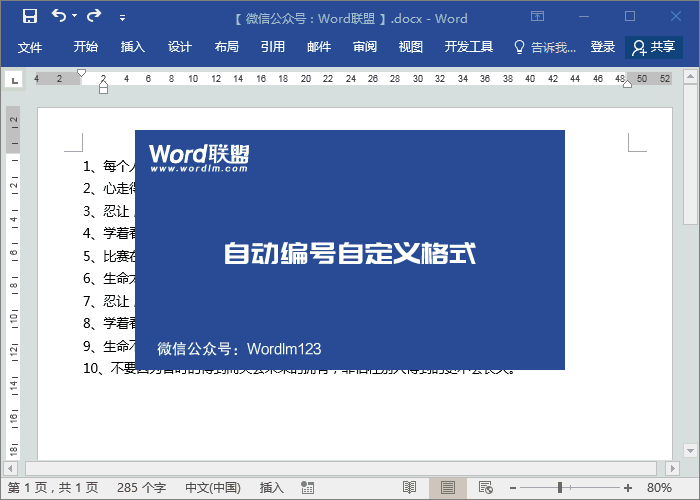Image resolution: width=700 pixels, height=500 pixels.
Task: Select the 视图 ribbon tab
Action: click(x=411, y=47)
